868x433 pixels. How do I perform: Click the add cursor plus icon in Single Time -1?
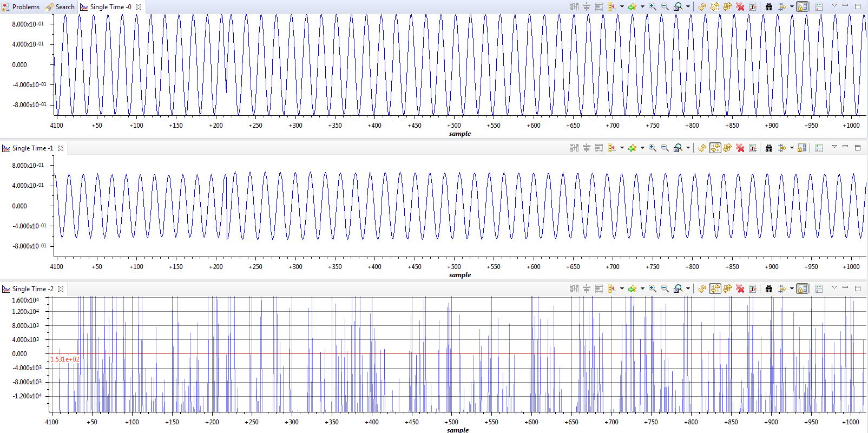[632, 148]
